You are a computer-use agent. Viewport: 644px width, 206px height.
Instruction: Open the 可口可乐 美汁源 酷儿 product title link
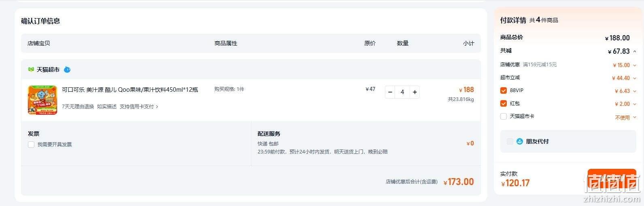click(x=130, y=90)
